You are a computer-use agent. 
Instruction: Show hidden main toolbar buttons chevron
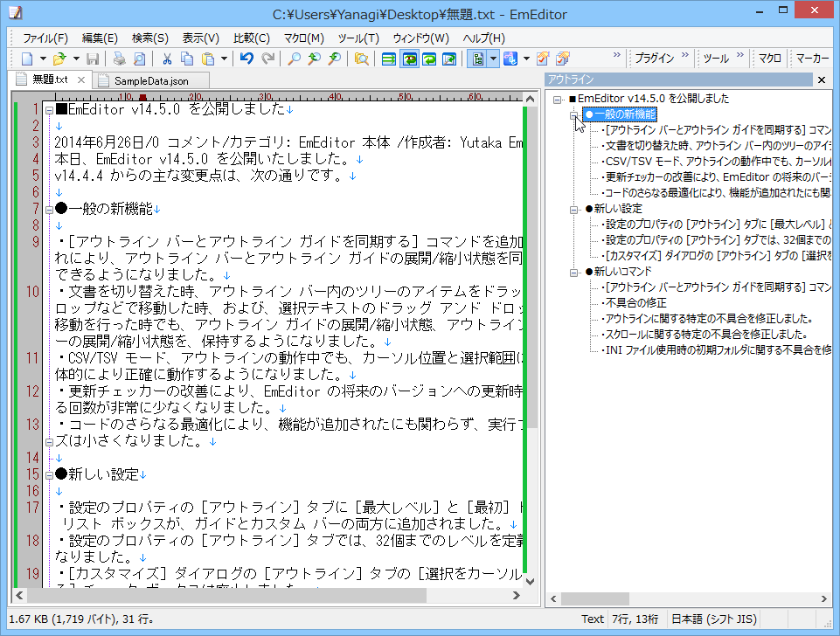(x=616, y=55)
